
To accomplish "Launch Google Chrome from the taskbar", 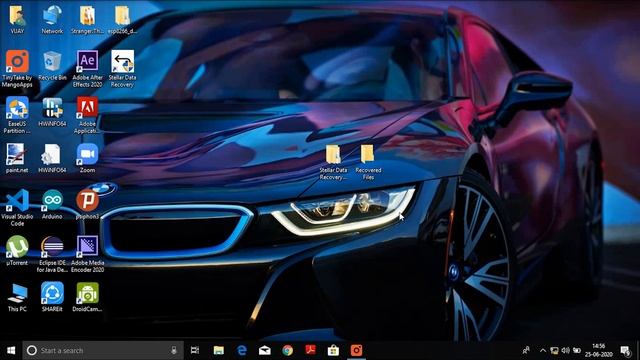I will 287,350.
